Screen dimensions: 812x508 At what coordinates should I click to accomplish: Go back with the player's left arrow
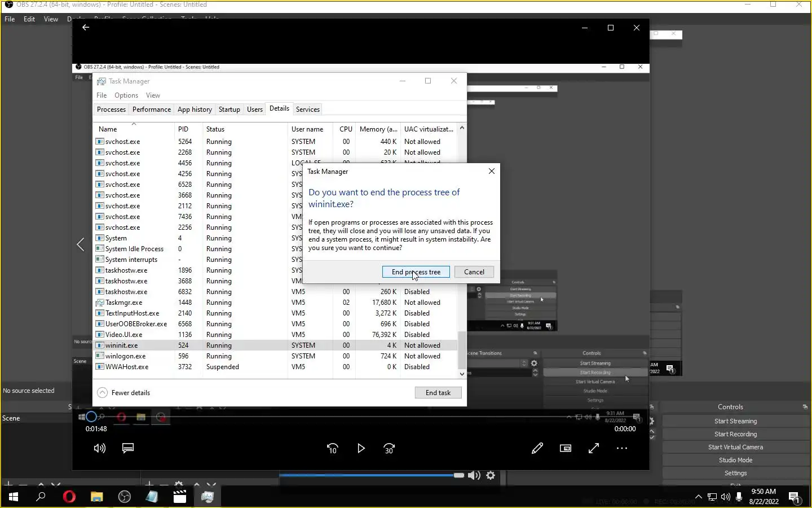pos(86,27)
